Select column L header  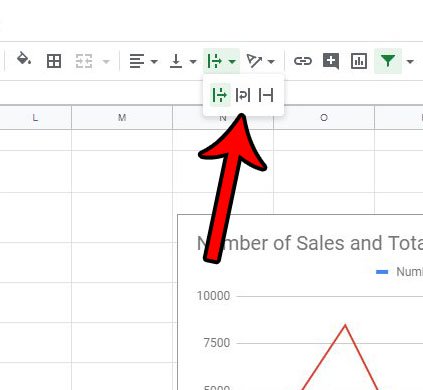coord(35,117)
